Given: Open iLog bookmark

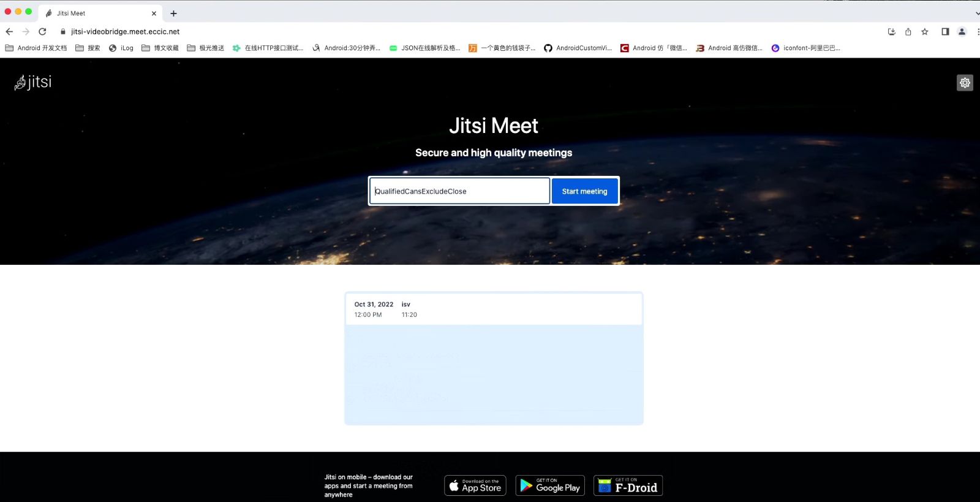Looking at the screenshot, I should (121, 48).
